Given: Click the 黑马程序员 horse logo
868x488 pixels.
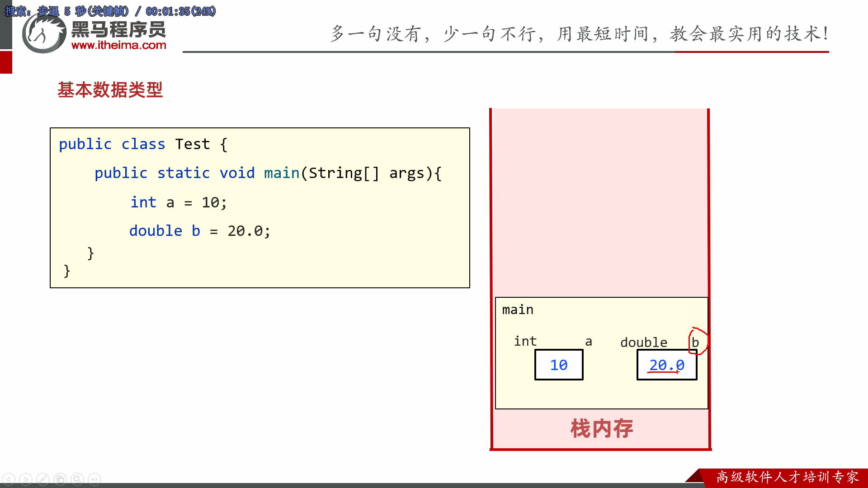Looking at the screenshot, I should (44, 34).
